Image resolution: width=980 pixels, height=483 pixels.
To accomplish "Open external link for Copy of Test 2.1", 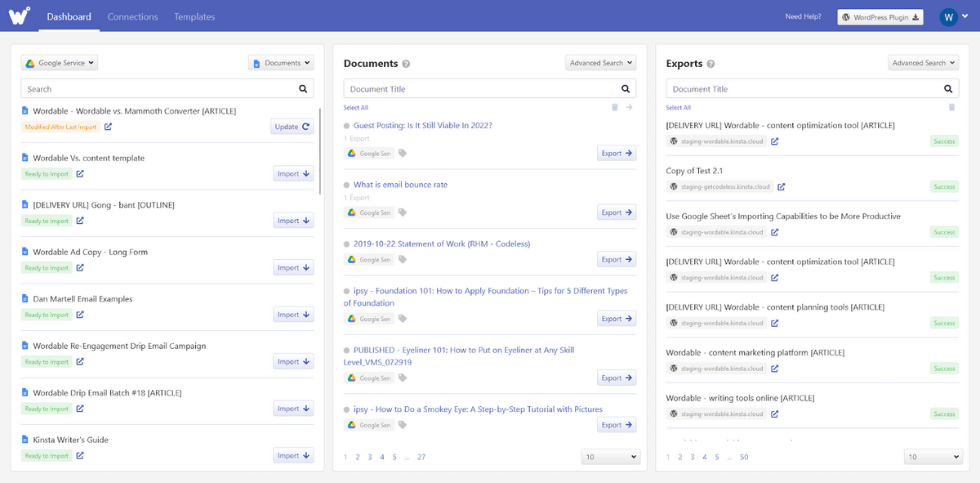I will point(781,187).
